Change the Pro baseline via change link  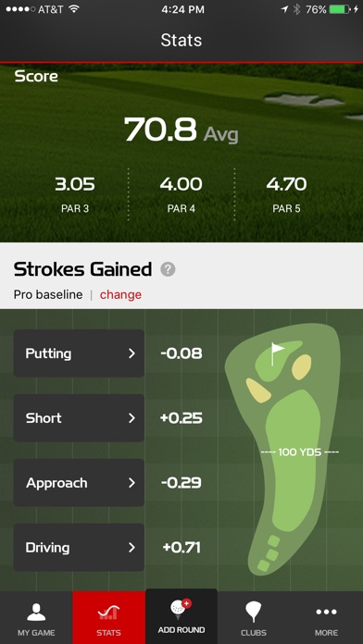(120, 294)
